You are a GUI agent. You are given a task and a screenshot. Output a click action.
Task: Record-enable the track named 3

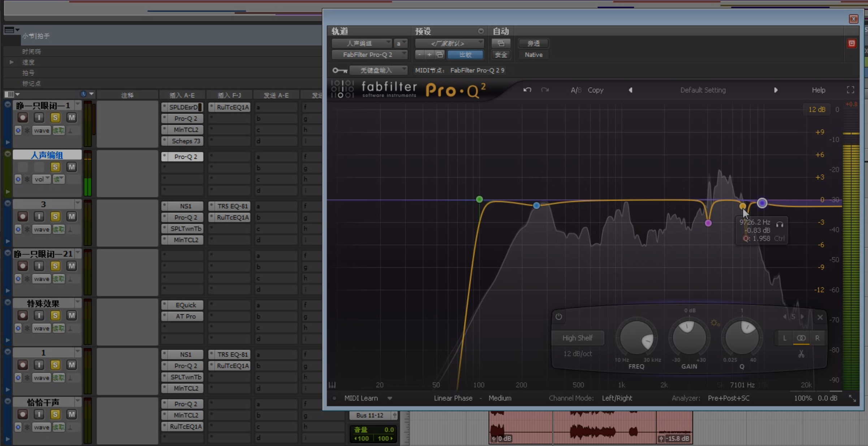coord(23,217)
